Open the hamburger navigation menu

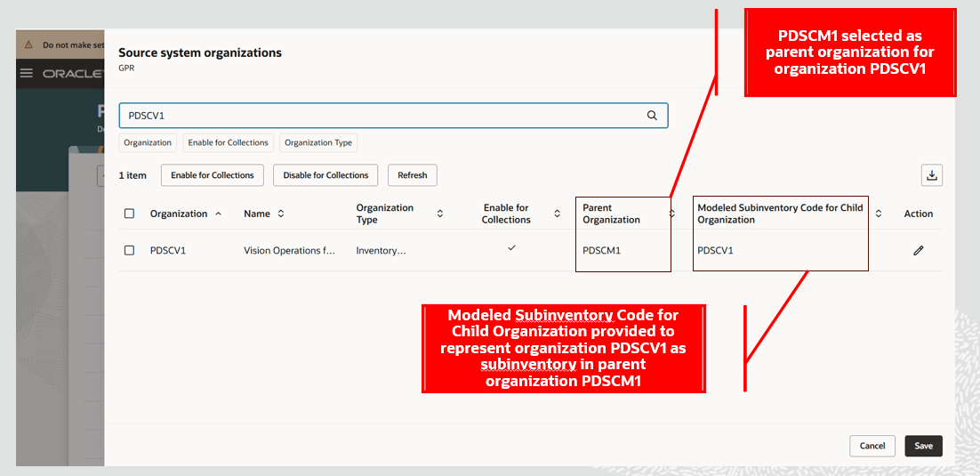tap(27, 73)
